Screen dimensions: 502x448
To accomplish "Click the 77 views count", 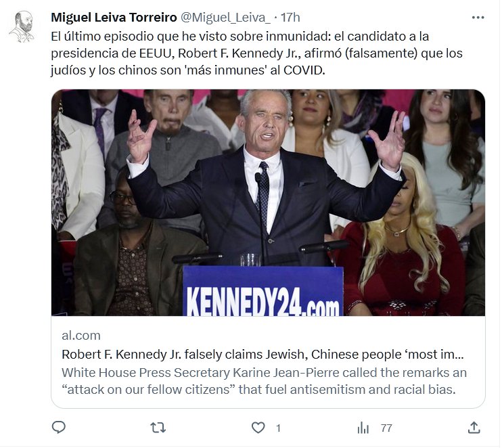I will pos(386,428).
